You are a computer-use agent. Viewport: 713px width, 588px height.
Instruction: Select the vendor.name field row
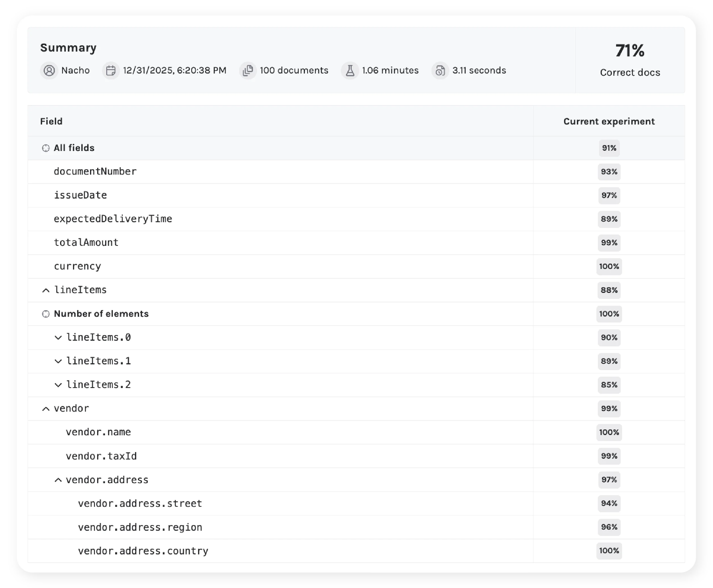[x=356, y=432]
